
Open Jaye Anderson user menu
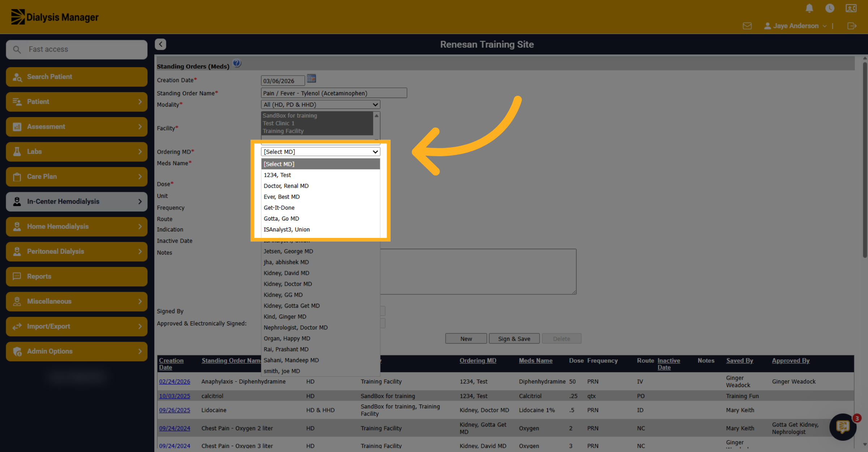point(795,26)
